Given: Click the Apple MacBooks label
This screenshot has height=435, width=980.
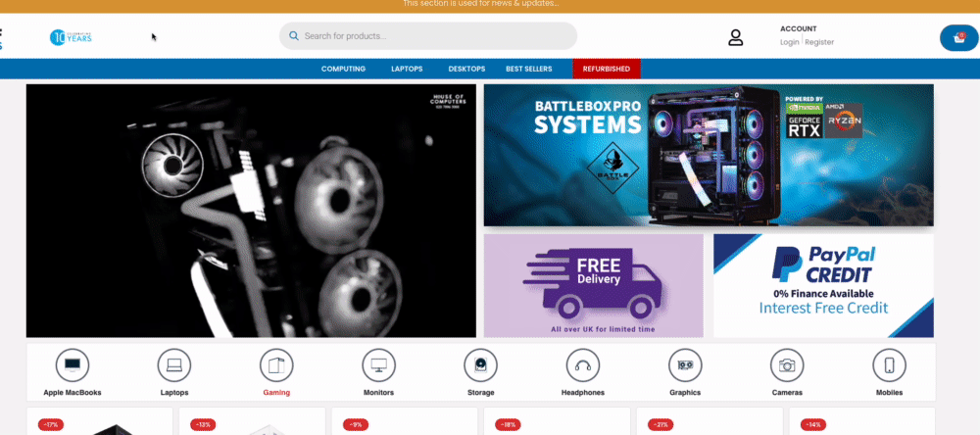Looking at the screenshot, I should point(73,393).
